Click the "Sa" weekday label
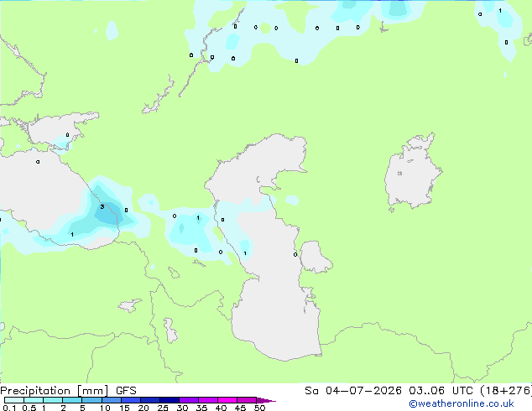The width and height of the screenshot is (532, 411). (x=311, y=391)
